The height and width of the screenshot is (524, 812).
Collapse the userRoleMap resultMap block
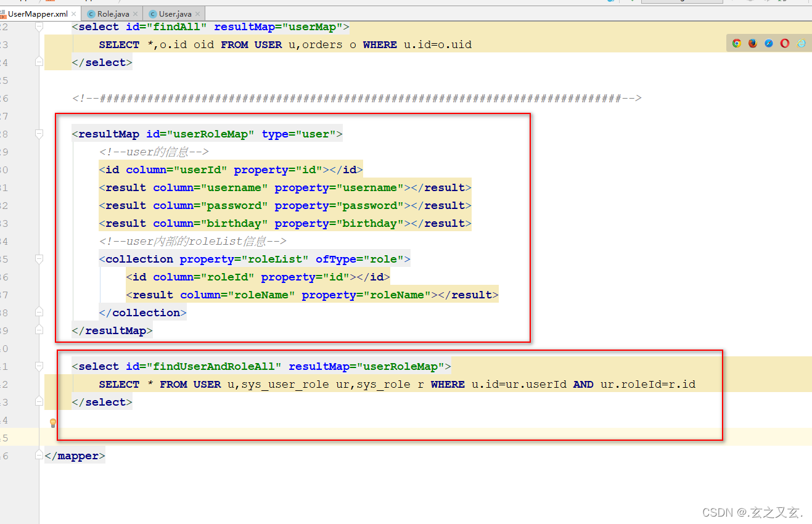pyautogui.click(x=39, y=134)
